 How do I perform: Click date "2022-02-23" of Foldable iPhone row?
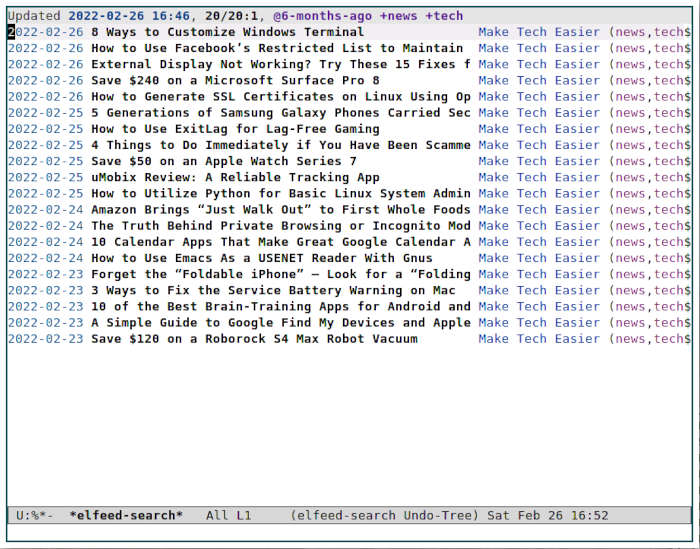click(x=46, y=274)
